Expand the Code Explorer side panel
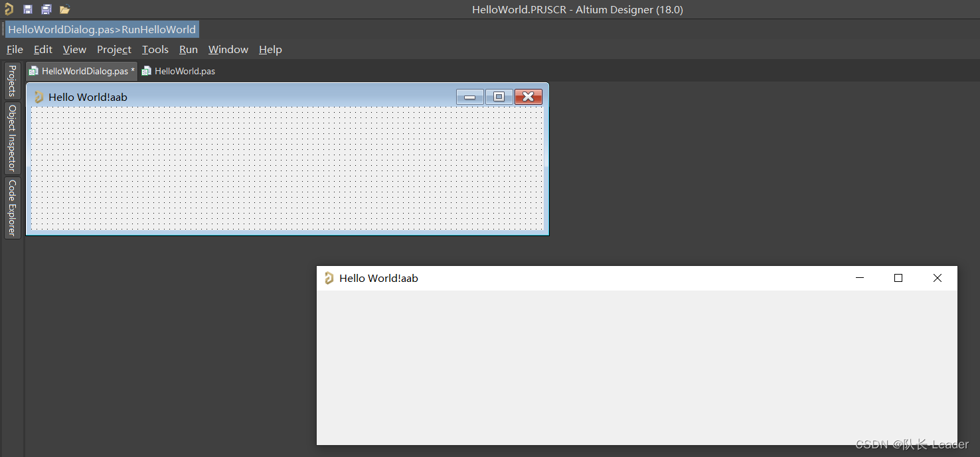 pyautogui.click(x=12, y=207)
